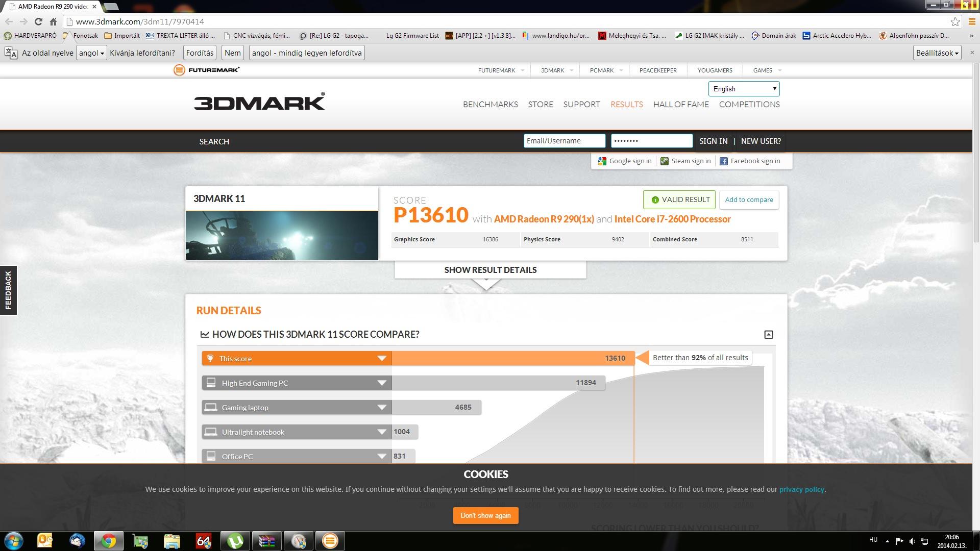Open Meleghegyi és Tsa. bookmark
Viewport: 980px width, 551px height.
tap(632, 36)
